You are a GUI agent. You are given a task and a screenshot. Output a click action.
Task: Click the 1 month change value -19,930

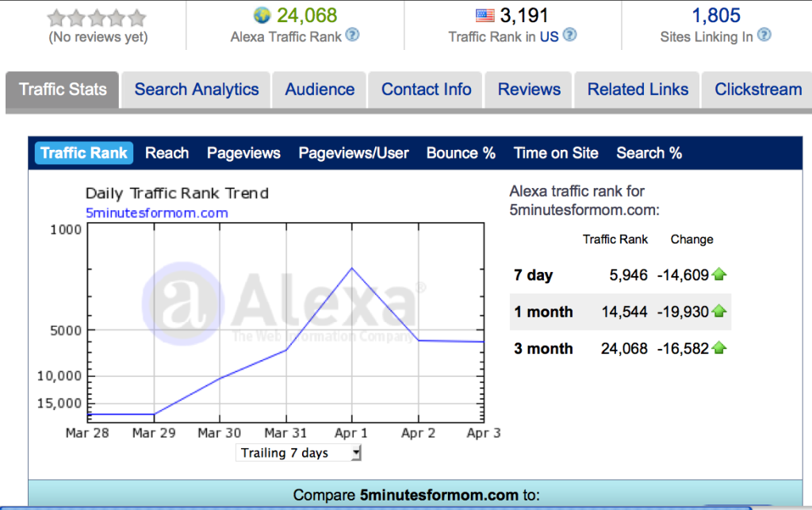click(683, 312)
